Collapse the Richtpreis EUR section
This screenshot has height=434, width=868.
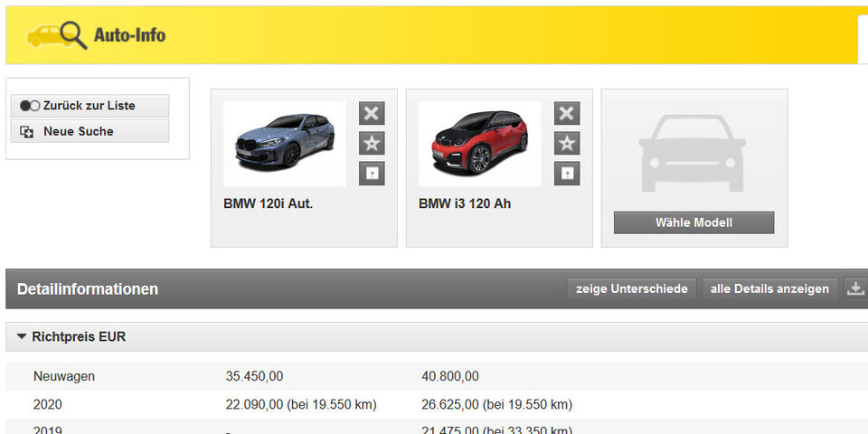tap(22, 336)
